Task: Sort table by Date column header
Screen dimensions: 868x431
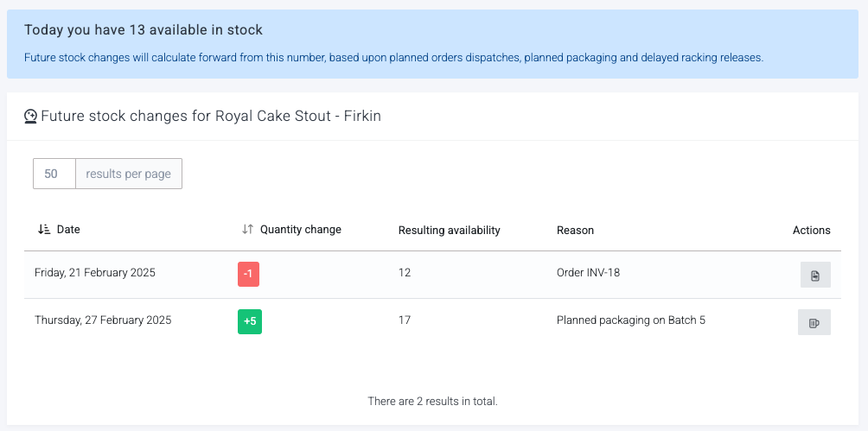Action: [x=68, y=230]
